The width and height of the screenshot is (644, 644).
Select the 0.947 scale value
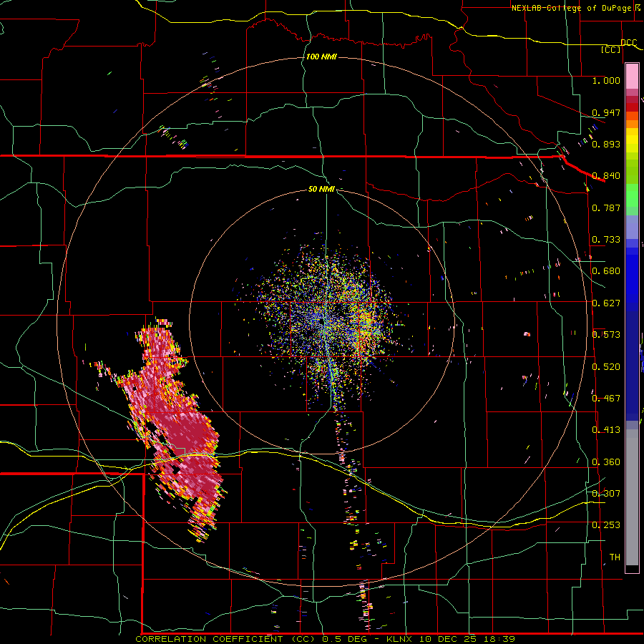[606, 112]
